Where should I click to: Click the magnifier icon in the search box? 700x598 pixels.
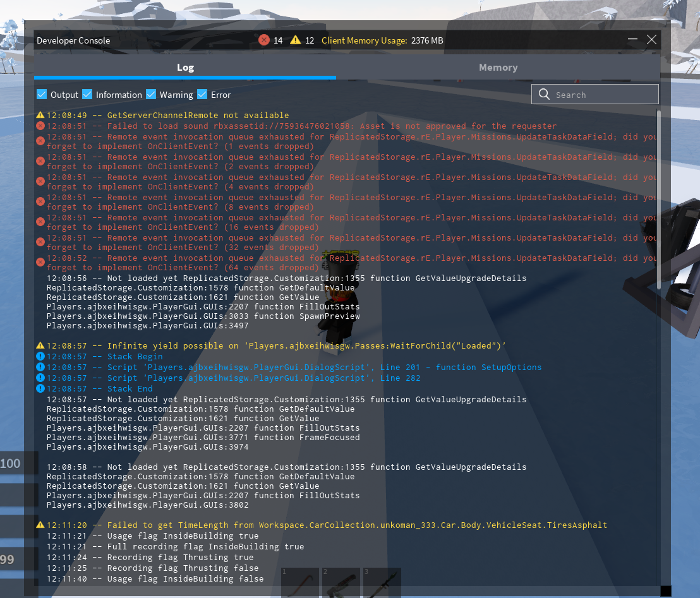pos(544,95)
